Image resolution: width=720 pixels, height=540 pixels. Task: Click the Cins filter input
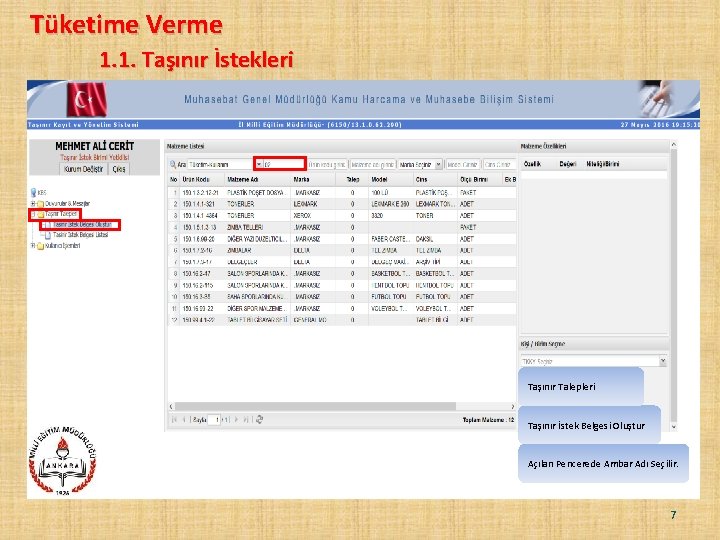499,164
